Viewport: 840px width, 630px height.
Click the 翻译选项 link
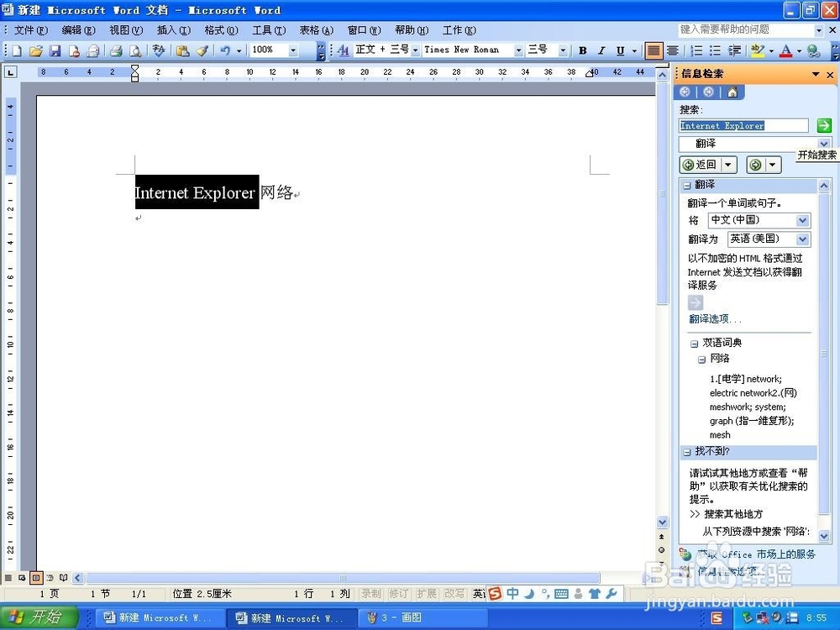(x=715, y=319)
